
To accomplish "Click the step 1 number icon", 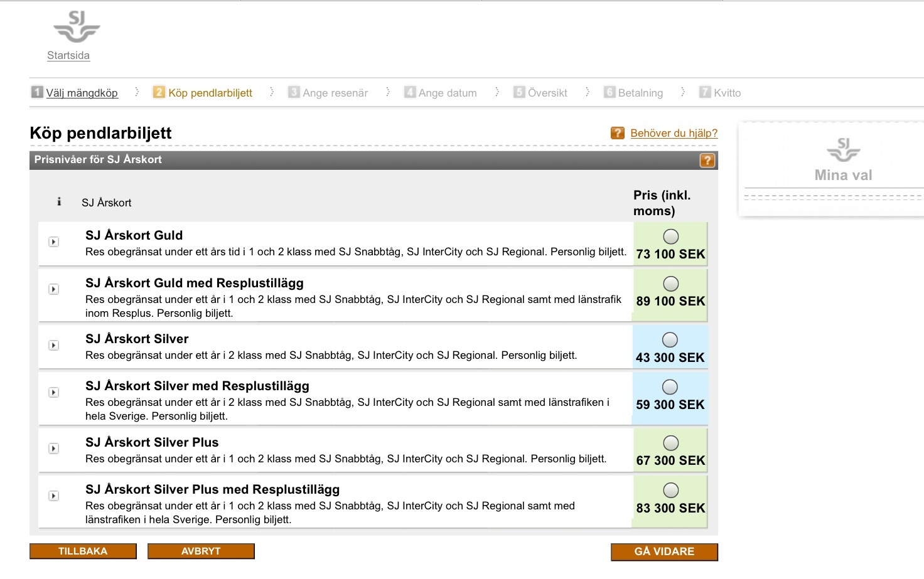I will pyautogui.click(x=37, y=92).
